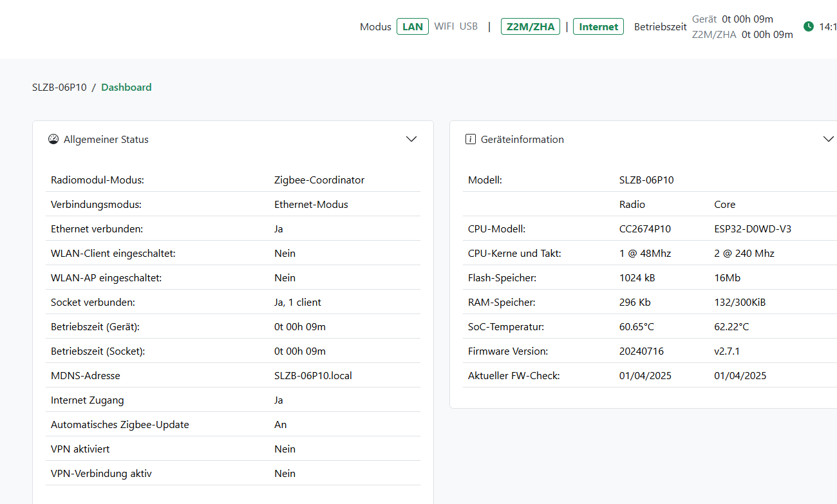This screenshot has height=504, width=837.
Task: Select the WIFI mode label
Action: tap(444, 26)
